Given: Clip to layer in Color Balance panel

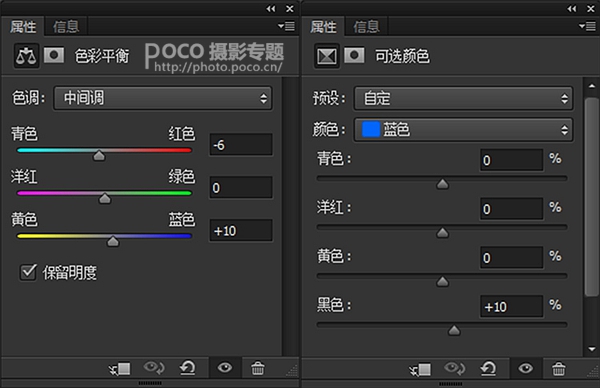Looking at the screenshot, I should [119, 369].
